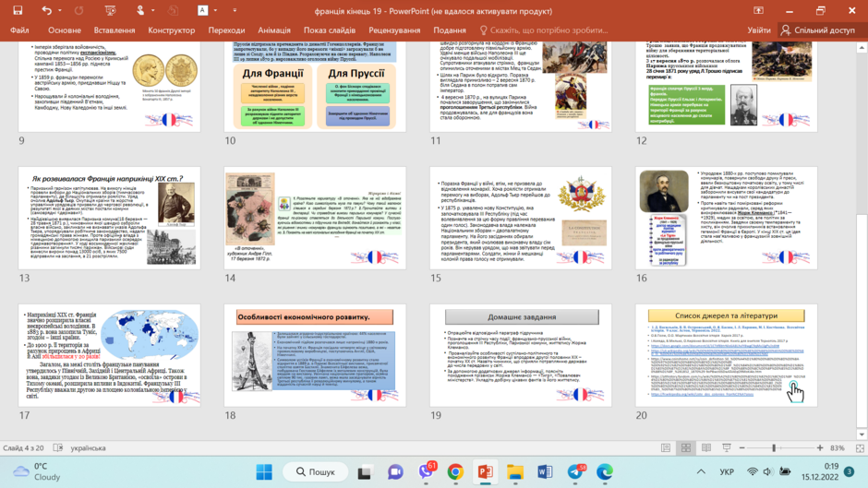Open the Анімація ribbon tab

click(x=274, y=30)
